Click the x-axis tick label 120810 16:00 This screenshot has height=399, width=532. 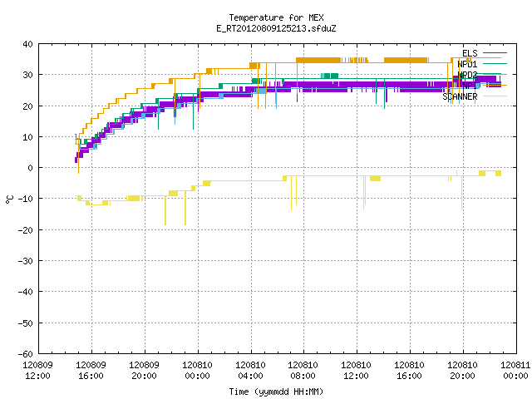(410, 371)
